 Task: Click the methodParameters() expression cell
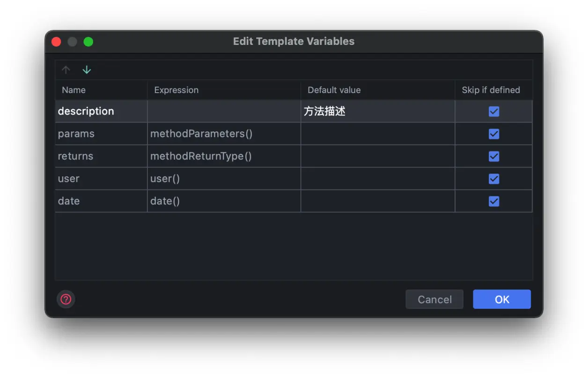tap(224, 134)
